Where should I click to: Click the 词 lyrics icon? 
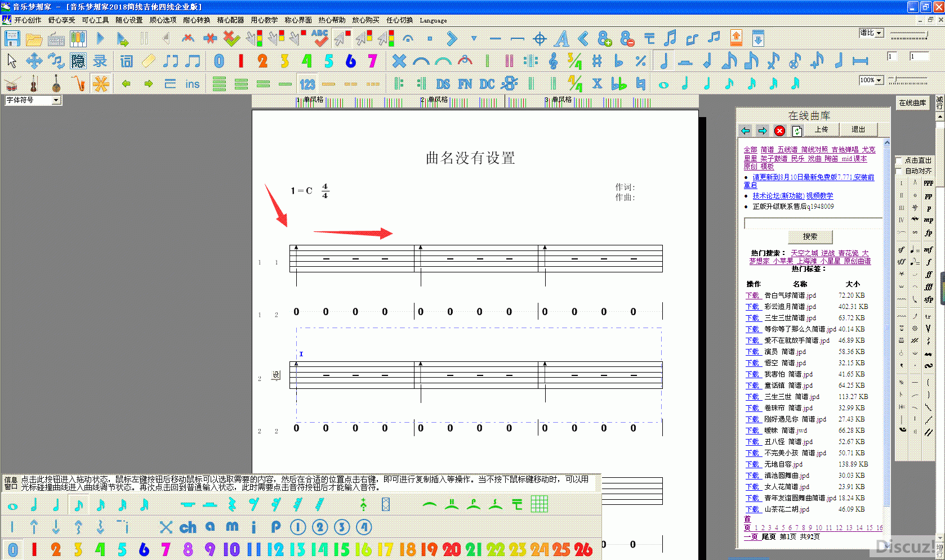pyautogui.click(x=127, y=60)
